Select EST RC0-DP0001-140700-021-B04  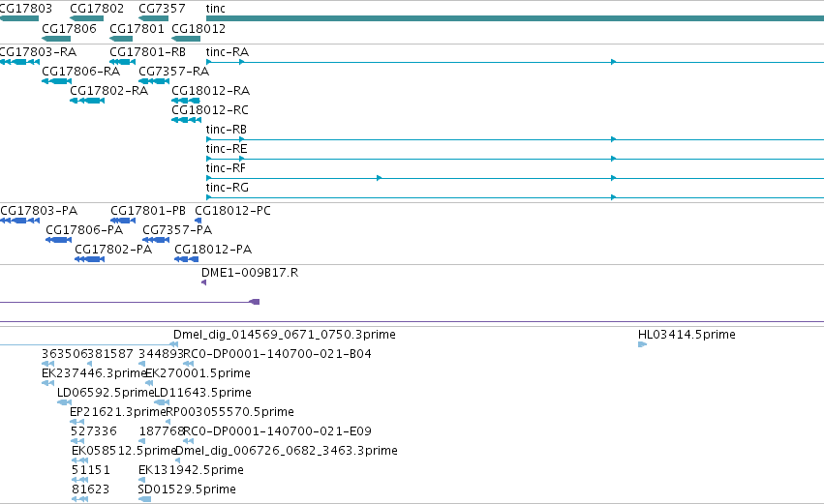click(278, 354)
